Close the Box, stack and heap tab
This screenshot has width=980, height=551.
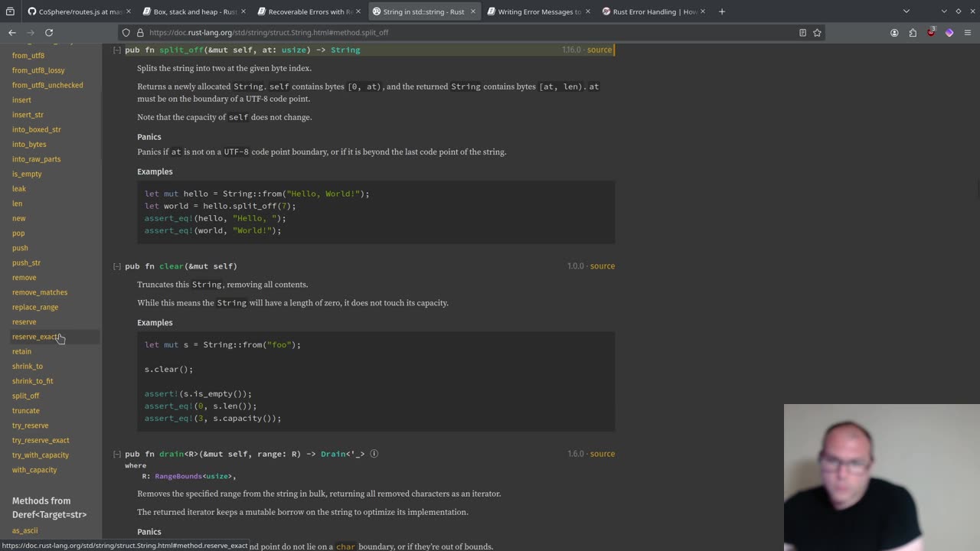243,11
